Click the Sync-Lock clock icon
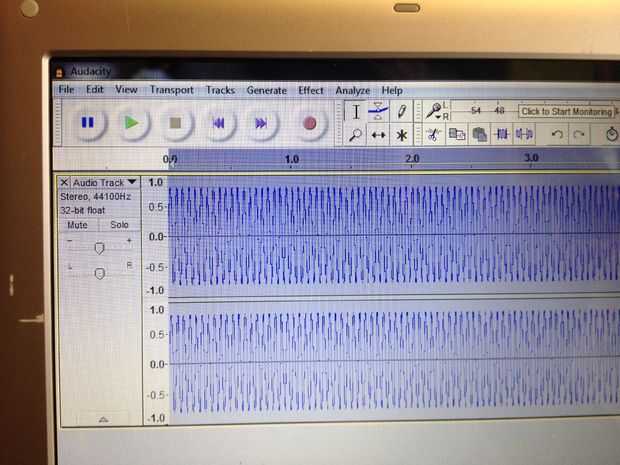The width and height of the screenshot is (620, 465). (612, 134)
